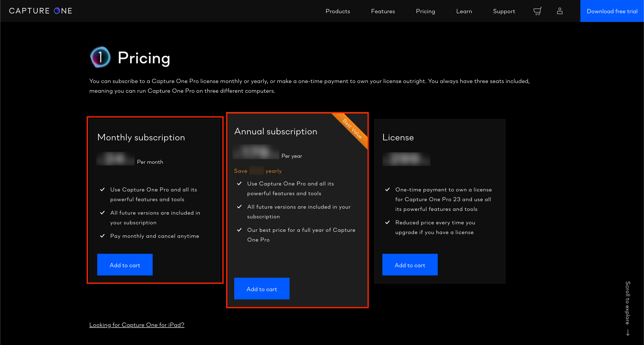
Task: Open the shopping cart icon
Action: click(537, 11)
